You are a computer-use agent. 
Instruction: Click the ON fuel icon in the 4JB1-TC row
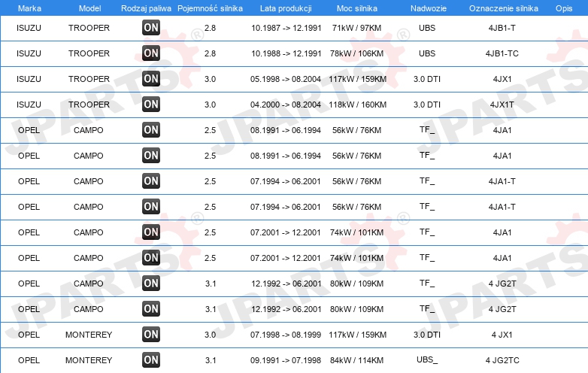point(151,53)
